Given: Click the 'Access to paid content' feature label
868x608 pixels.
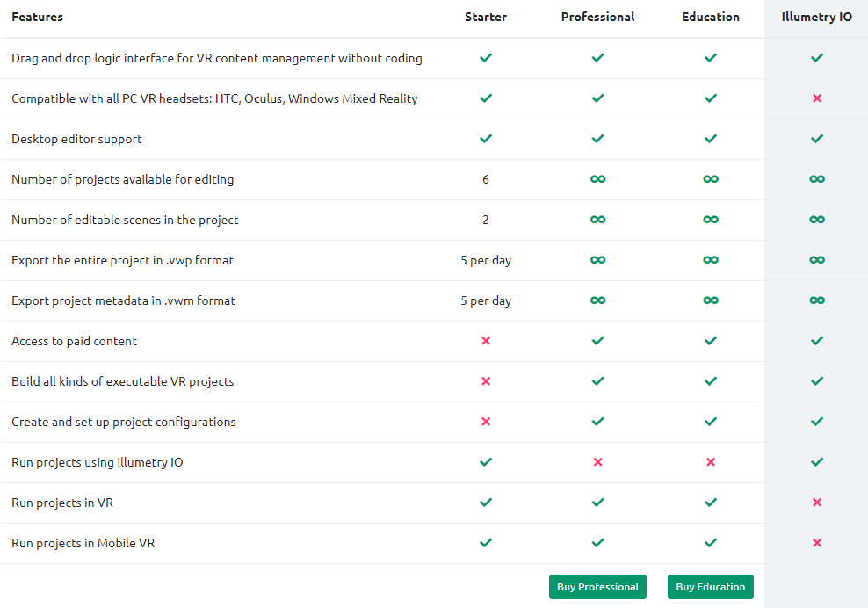Looking at the screenshot, I should point(74,341).
